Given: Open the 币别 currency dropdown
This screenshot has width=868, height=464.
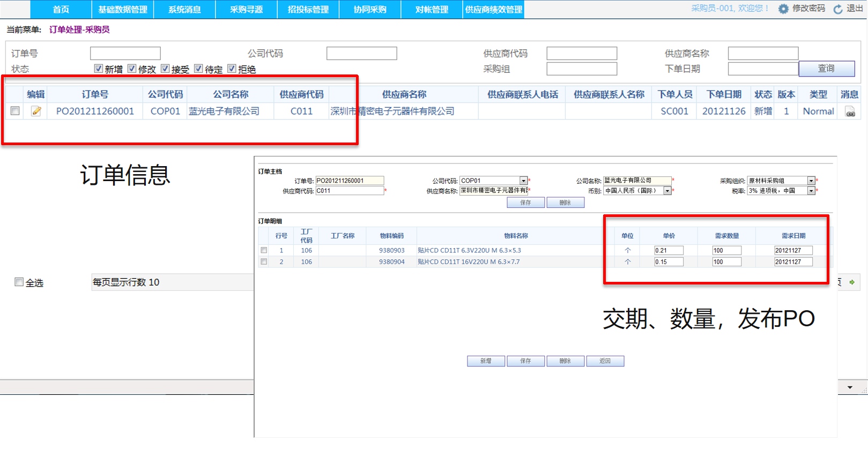Looking at the screenshot, I should [667, 191].
